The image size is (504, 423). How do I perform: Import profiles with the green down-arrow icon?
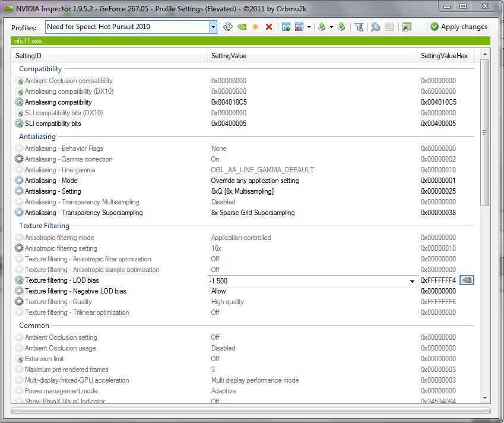coord(342,27)
